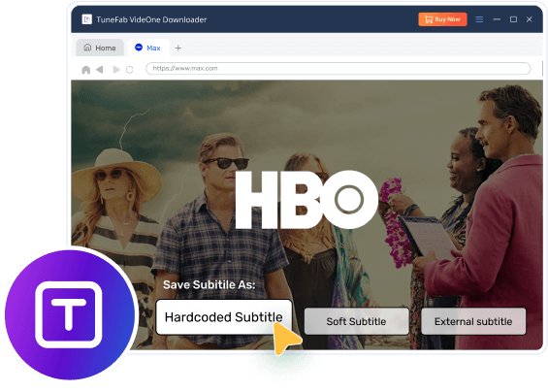Reload the page with refresh icon
This screenshot has height=392, width=548.
click(130, 70)
